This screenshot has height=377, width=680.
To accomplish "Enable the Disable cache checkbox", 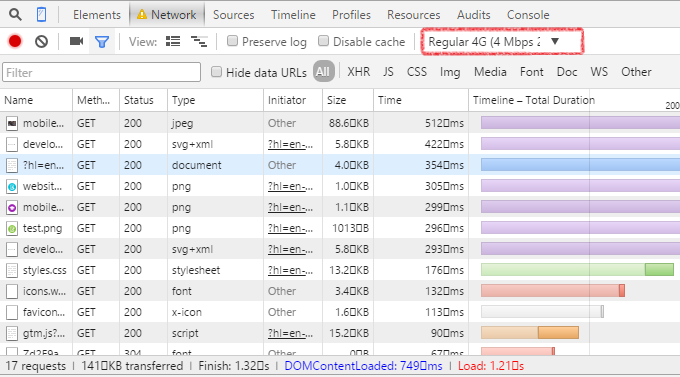I will tap(323, 41).
